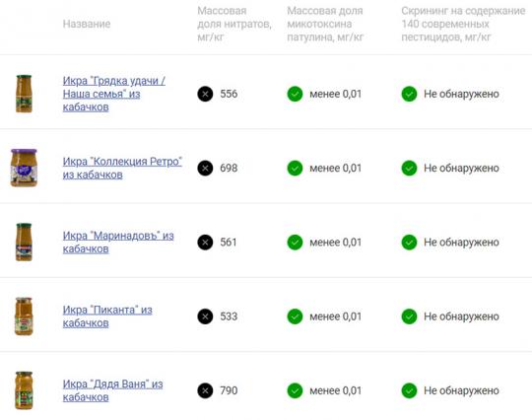Click green pesticide checkmark in Пиканта row
This screenshot has height=420, width=532.
click(x=409, y=316)
